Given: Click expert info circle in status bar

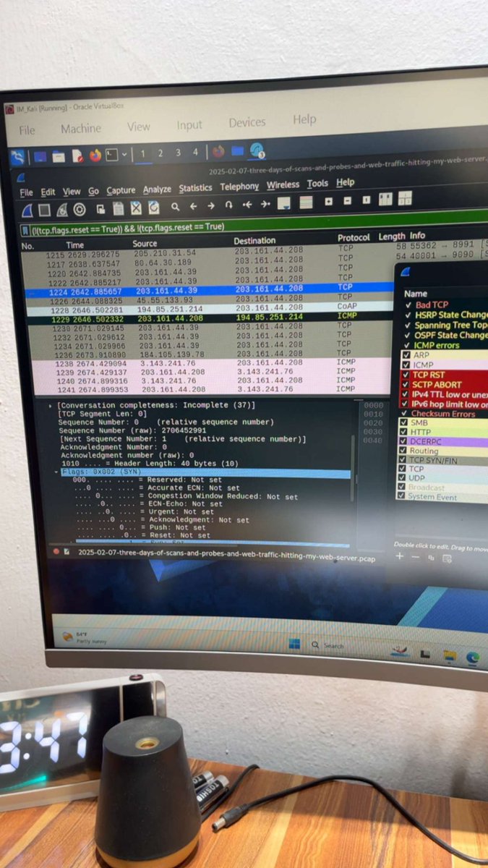Looking at the screenshot, I should (x=56, y=551).
